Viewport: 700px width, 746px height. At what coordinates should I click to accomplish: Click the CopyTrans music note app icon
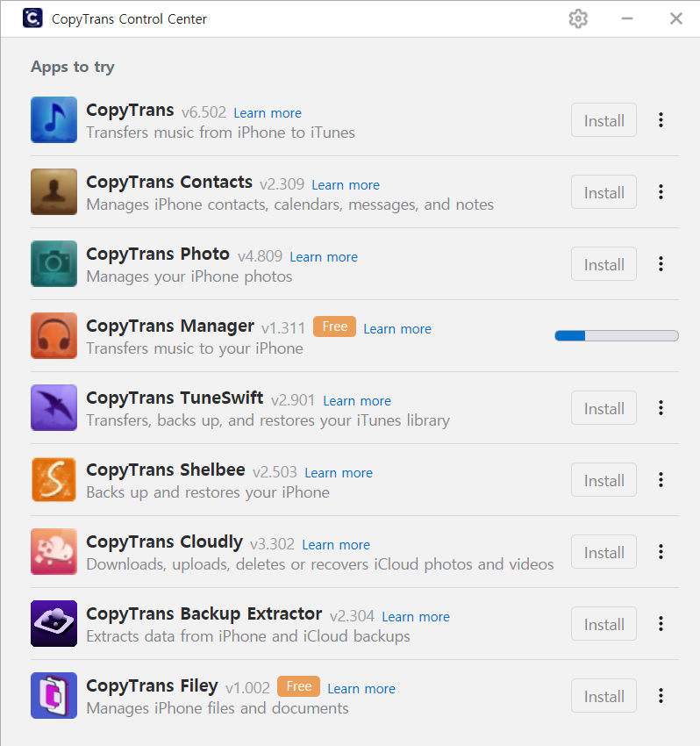(x=54, y=120)
